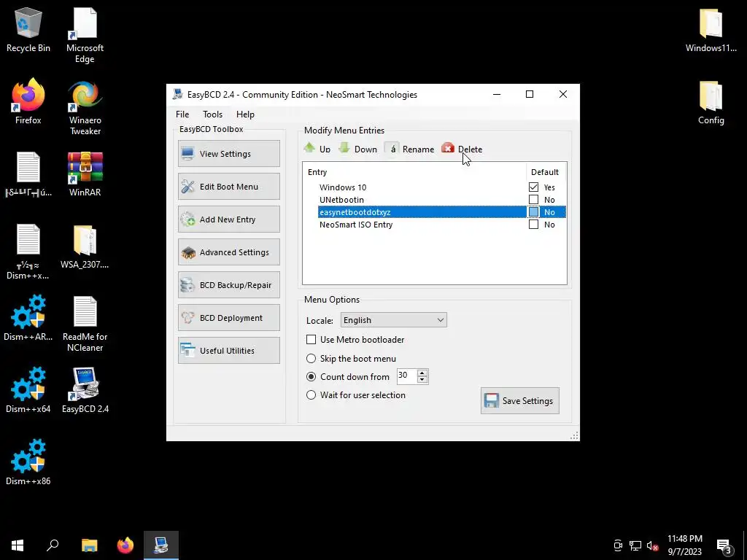
Task: Move entry Down in boot list
Action: coord(357,149)
